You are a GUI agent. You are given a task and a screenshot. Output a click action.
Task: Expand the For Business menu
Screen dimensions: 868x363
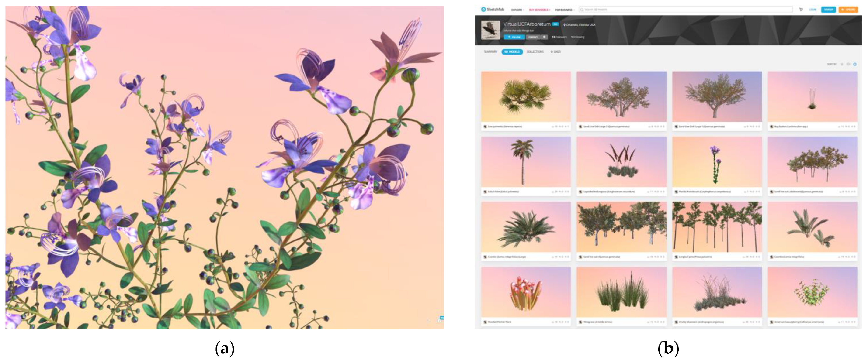click(x=565, y=10)
